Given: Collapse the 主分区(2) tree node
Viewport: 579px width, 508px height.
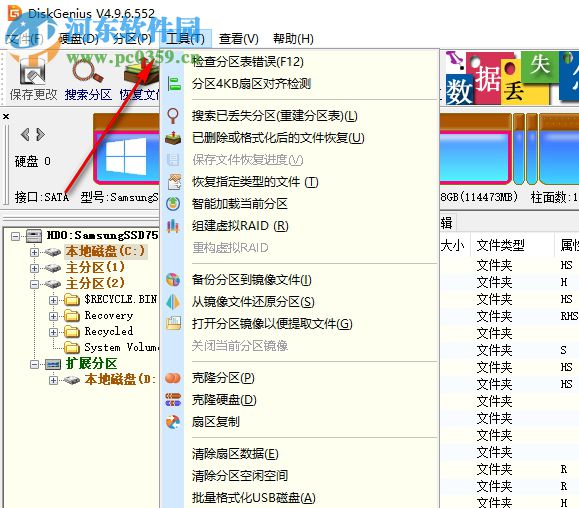Looking at the screenshot, I should tap(34, 284).
